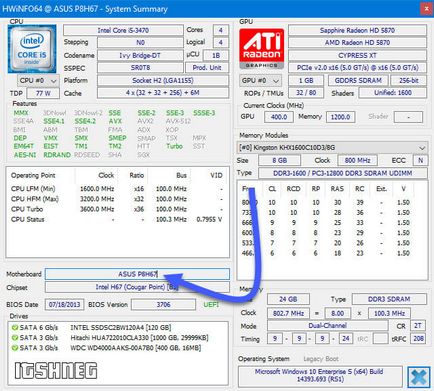Click the blue X icon near Operating System

(x=419, y=377)
